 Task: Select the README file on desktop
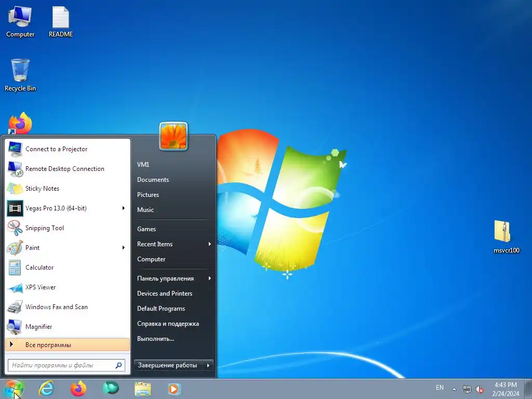(x=61, y=22)
